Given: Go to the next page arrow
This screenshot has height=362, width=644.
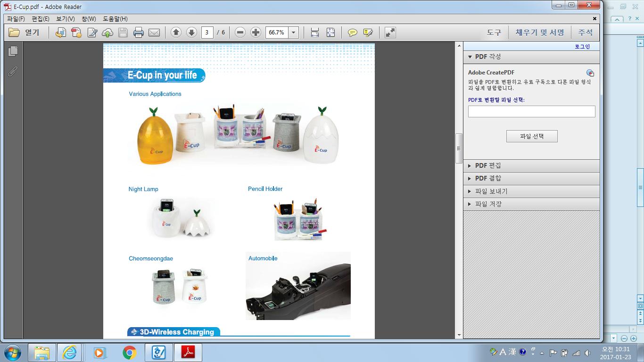Looking at the screenshot, I should [191, 33].
